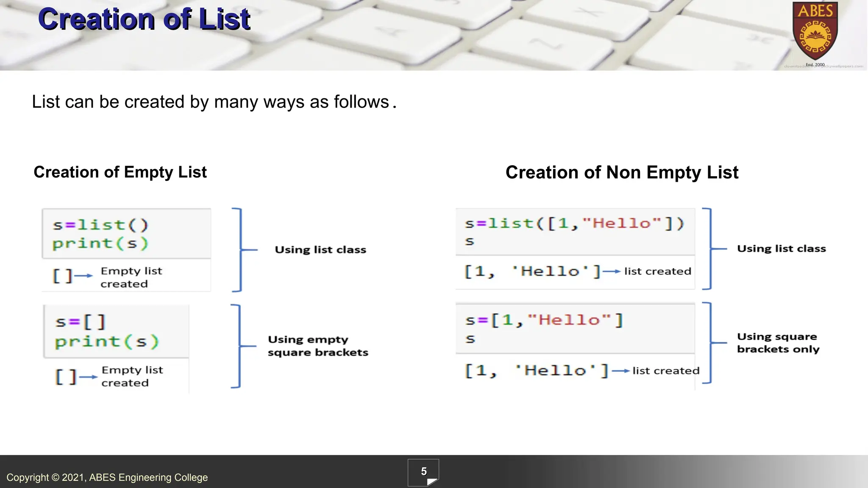Click 'list created' next to square brackets output
The height and width of the screenshot is (488, 868).
(x=666, y=371)
